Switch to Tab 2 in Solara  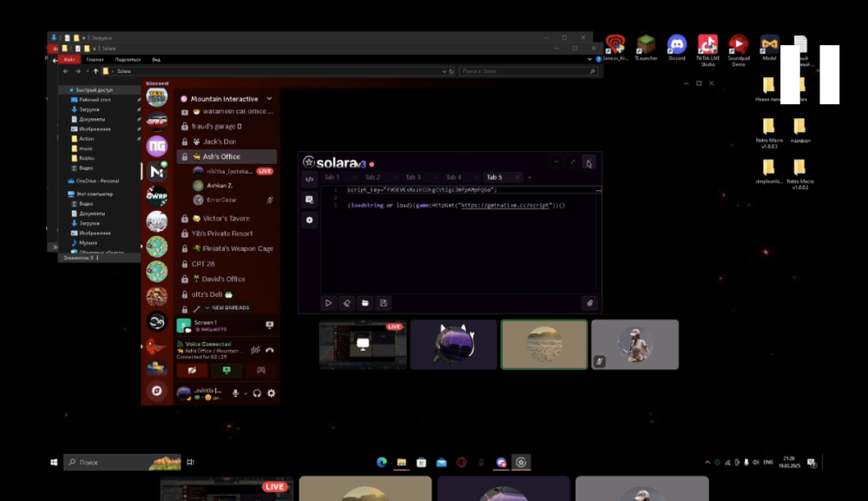click(372, 177)
